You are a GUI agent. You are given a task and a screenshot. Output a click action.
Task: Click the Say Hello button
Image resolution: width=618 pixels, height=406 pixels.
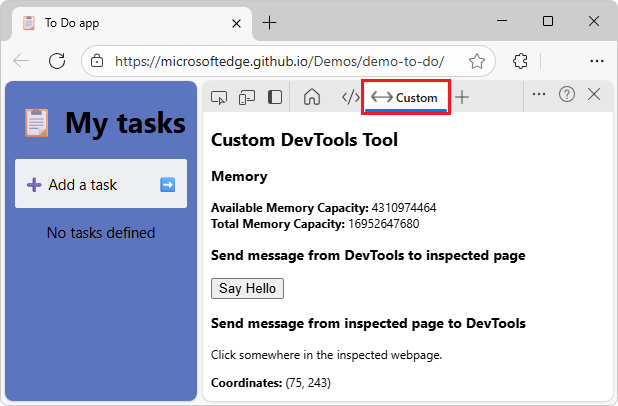click(x=247, y=289)
